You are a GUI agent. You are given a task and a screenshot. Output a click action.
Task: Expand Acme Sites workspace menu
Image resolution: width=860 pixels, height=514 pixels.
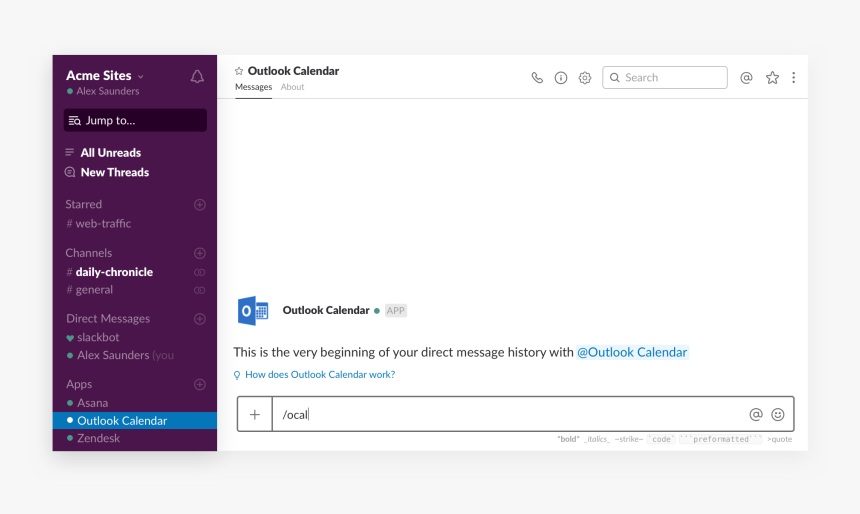pos(105,75)
